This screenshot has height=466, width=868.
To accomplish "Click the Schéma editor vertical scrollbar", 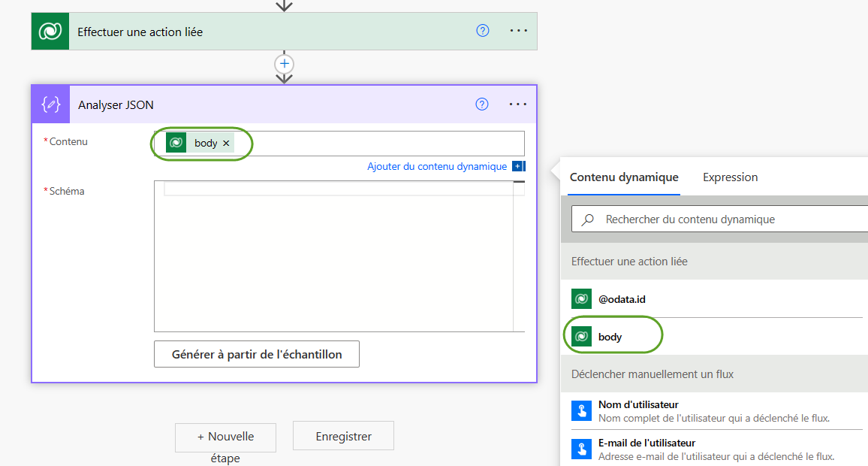I will coord(519,256).
